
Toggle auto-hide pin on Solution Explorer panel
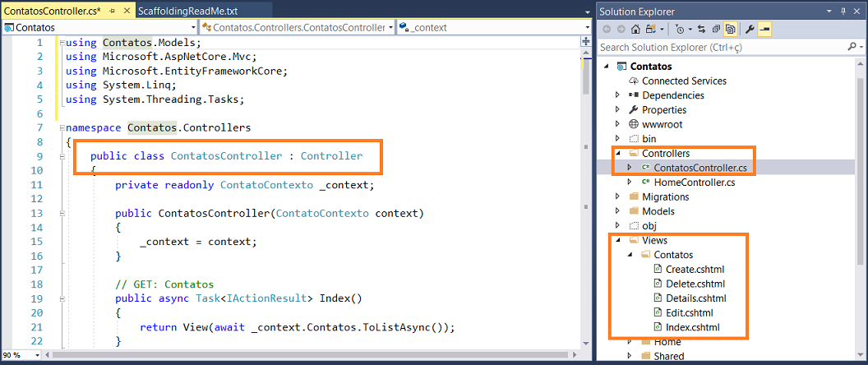pyautogui.click(x=845, y=11)
